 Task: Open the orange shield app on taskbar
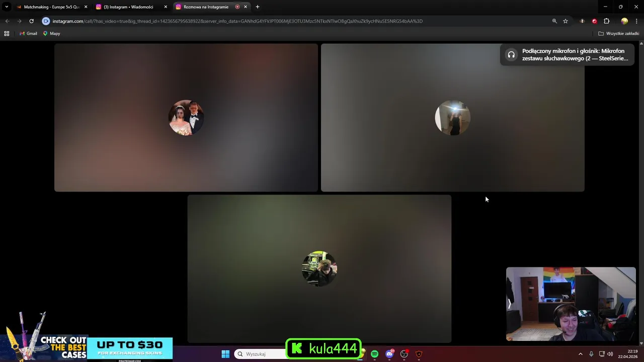(419, 354)
